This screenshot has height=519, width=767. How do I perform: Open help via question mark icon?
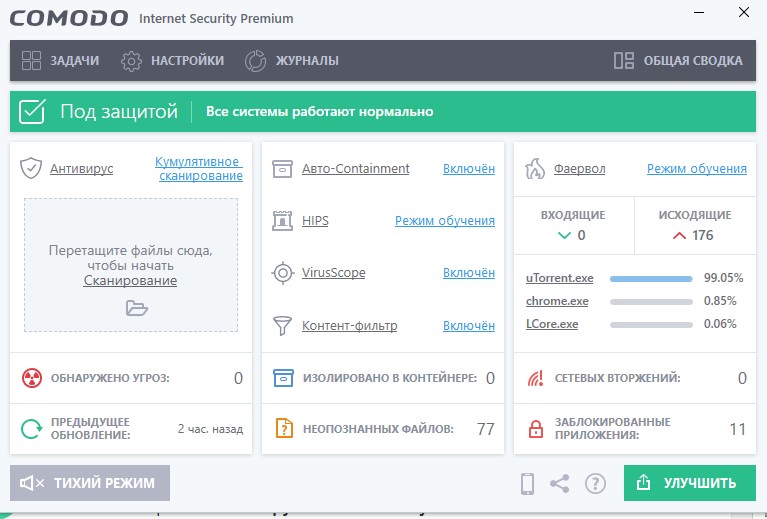595,484
